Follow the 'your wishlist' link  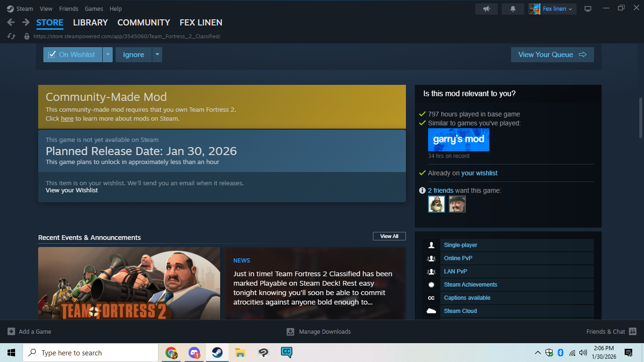[479, 173]
